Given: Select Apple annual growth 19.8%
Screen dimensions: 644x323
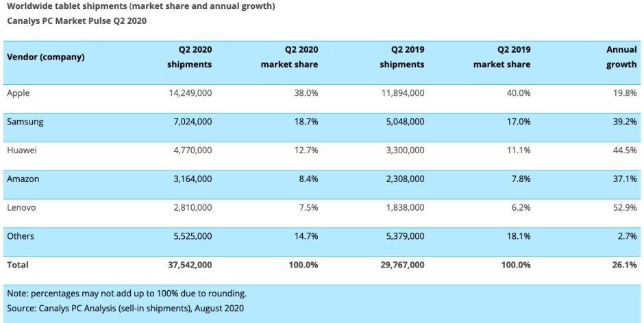Looking at the screenshot, I should click(626, 93).
